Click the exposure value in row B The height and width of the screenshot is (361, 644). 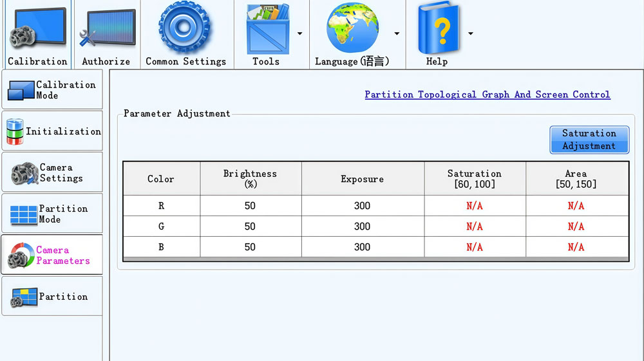coord(363,247)
